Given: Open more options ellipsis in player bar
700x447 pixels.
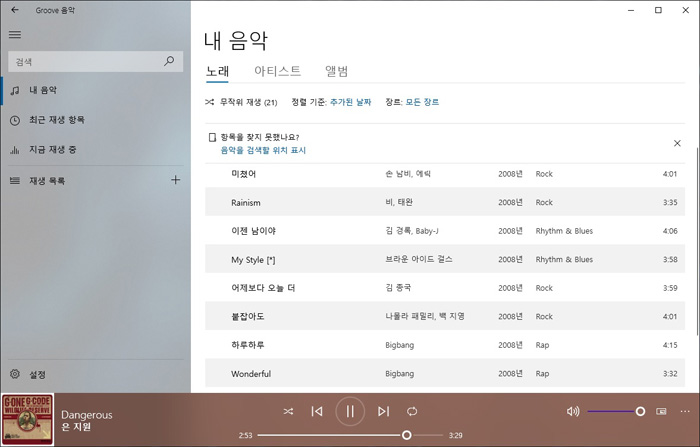Looking at the screenshot, I should pos(685,411).
